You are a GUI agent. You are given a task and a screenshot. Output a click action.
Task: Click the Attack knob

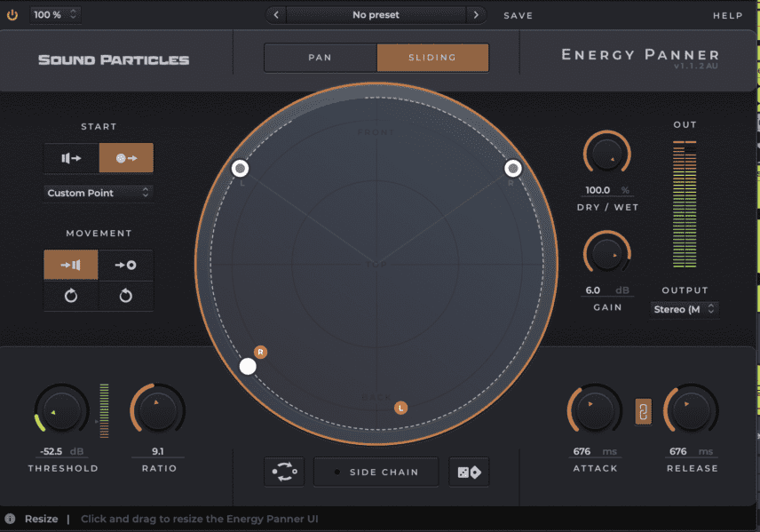coord(594,410)
